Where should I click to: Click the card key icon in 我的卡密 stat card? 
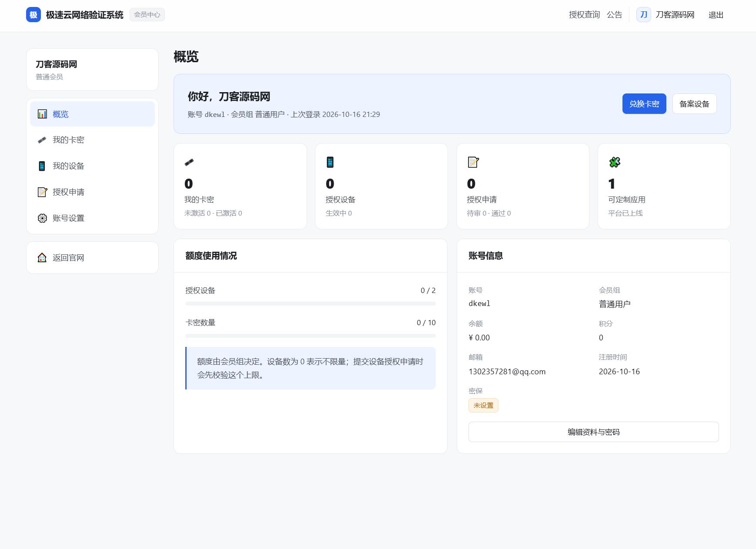[x=189, y=162]
